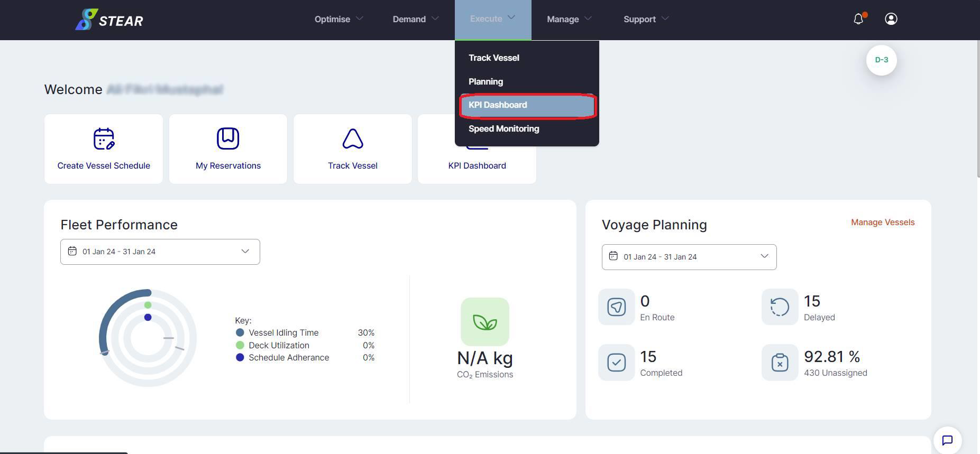Open the user profile icon

891,19
